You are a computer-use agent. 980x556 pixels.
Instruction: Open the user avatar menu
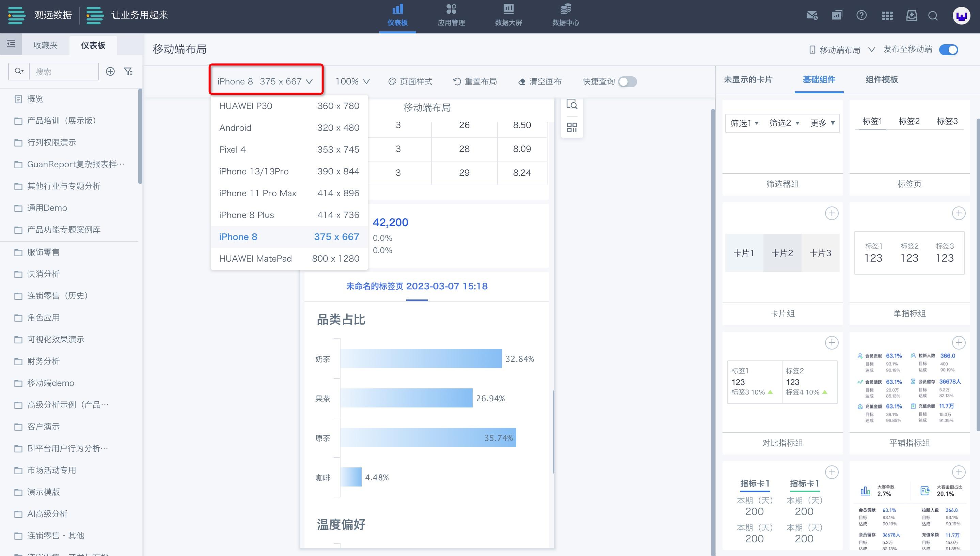click(961, 16)
